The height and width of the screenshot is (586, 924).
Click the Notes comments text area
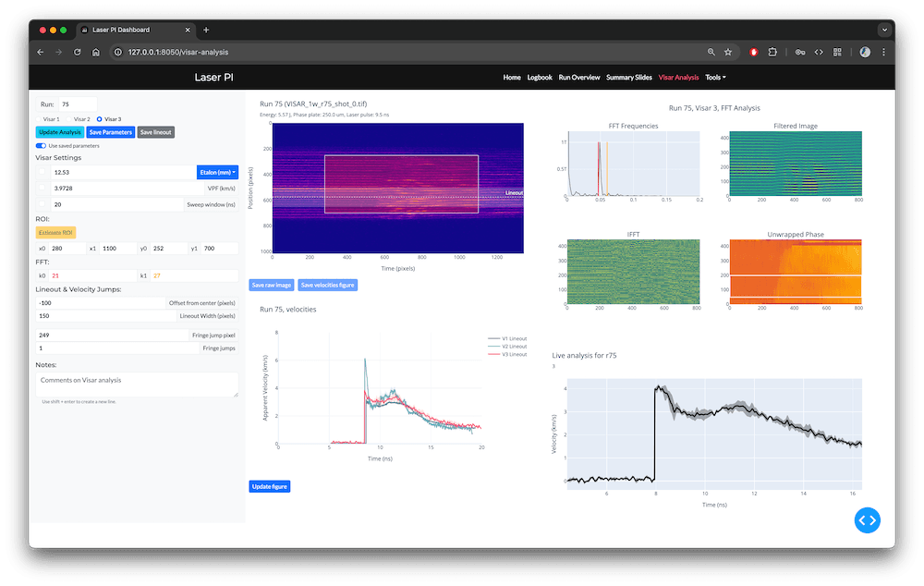[x=137, y=384]
